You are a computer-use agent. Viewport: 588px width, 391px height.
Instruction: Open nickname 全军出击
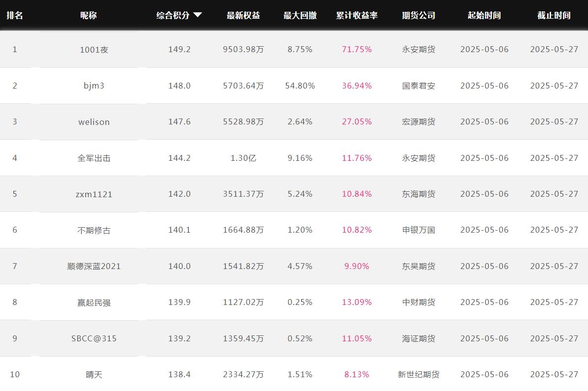94,158
